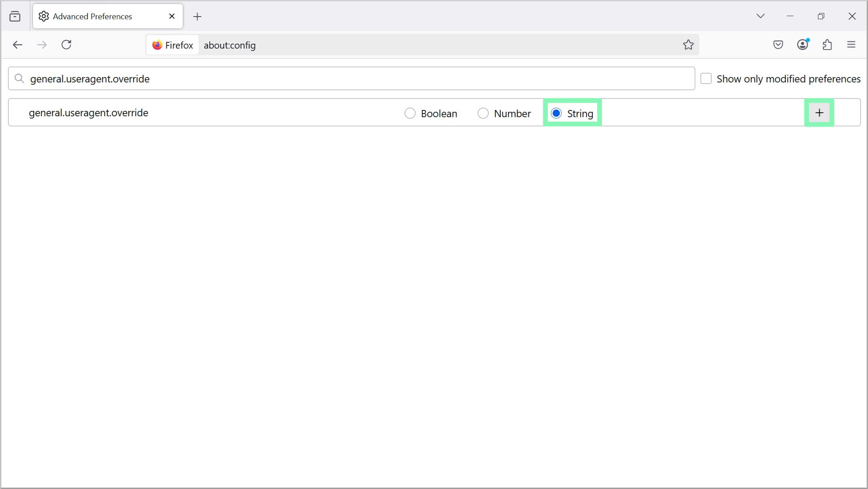Open the list all tabs chevron
The width and height of the screenshot is (868, 489).
[760, 16]
